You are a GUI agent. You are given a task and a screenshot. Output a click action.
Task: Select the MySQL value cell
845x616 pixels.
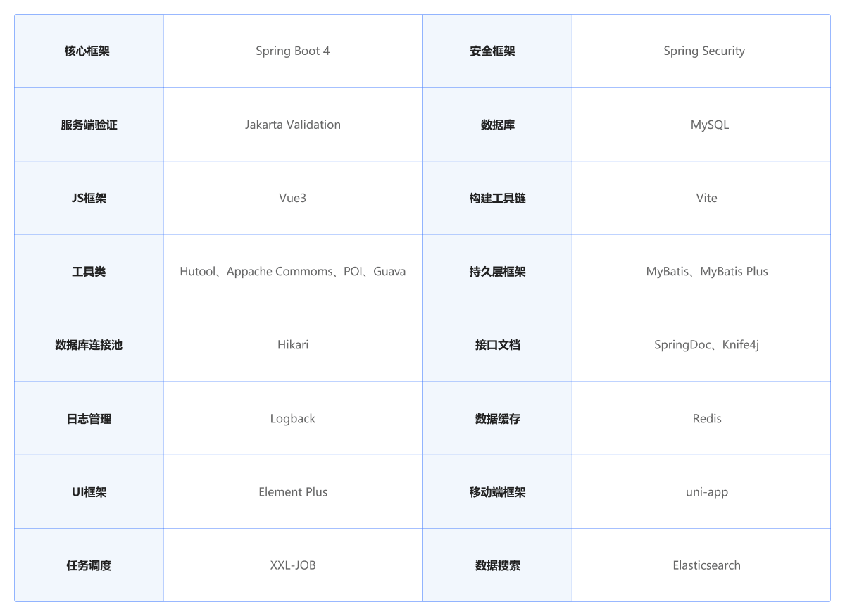pos(701,125)
